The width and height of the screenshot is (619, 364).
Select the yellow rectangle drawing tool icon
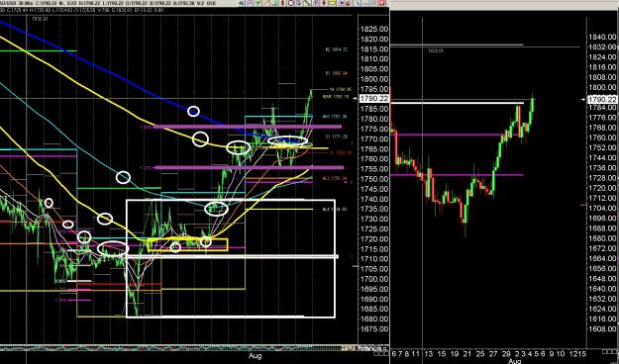pyautogui.click(x=332, y=3)
